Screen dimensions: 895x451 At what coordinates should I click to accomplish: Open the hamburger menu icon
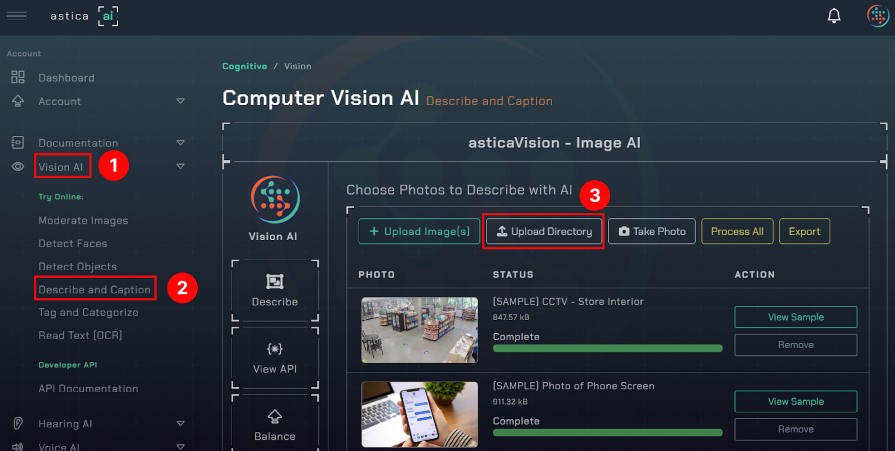point(17,15)
